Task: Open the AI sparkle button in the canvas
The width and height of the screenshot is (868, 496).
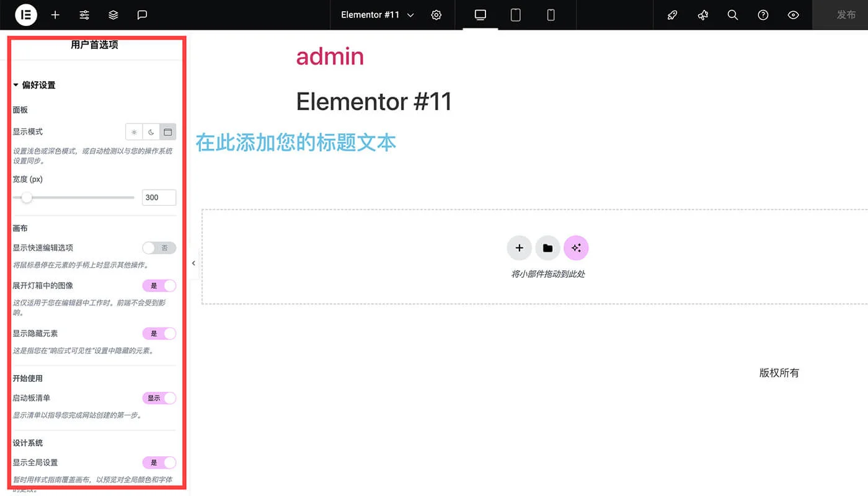Action: [576, 247]
